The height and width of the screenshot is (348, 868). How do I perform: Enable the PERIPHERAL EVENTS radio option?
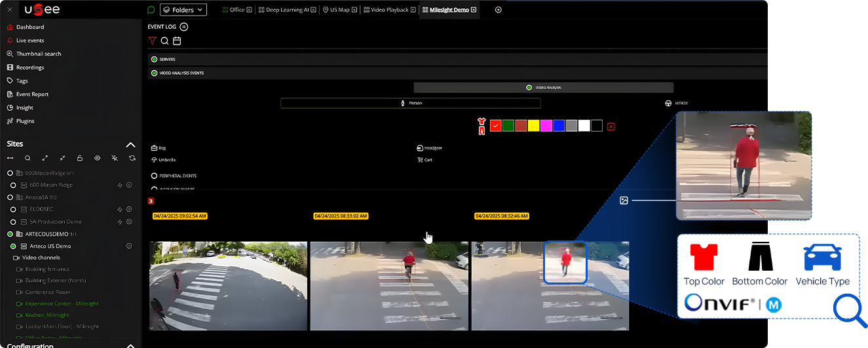pos(155,176)
